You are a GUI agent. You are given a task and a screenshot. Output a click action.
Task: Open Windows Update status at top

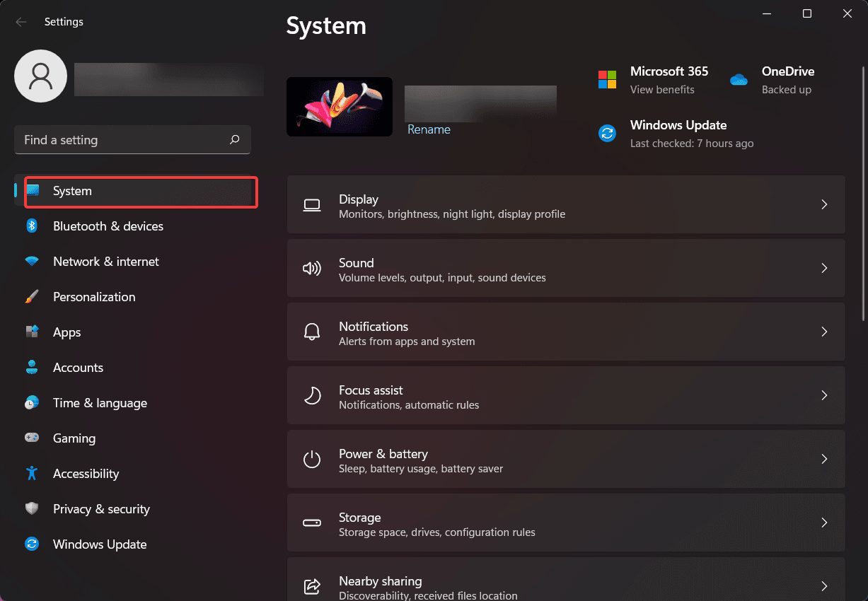tap(678, 133)
